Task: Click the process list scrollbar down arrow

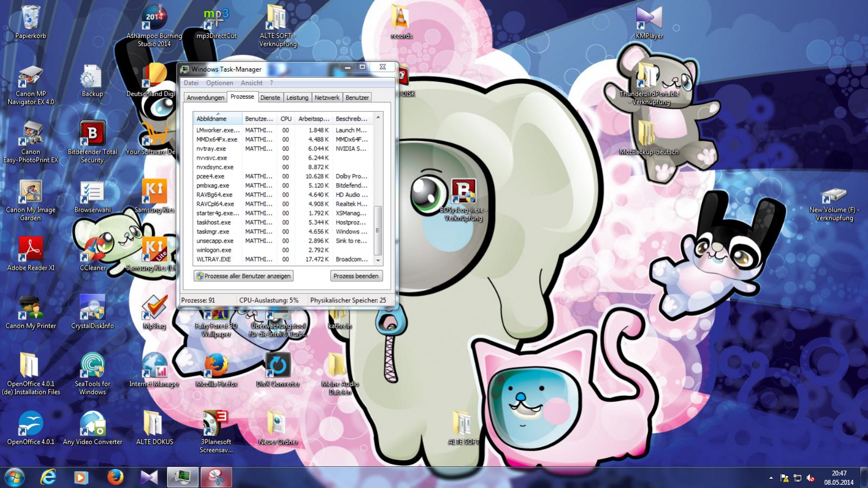Action: [x=378, y=261]
